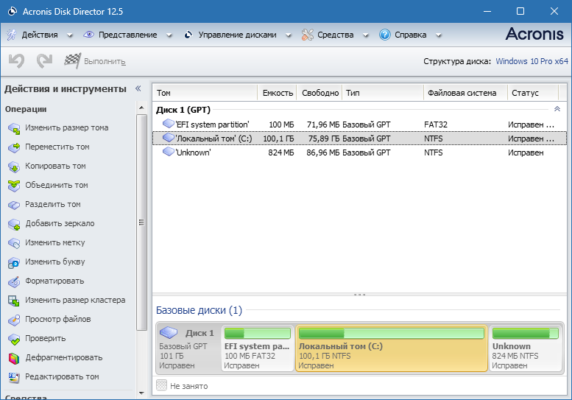Viewport: 572px width, 400px height.
Task: Open the Средства dropdown arrow
Action: 366,35
